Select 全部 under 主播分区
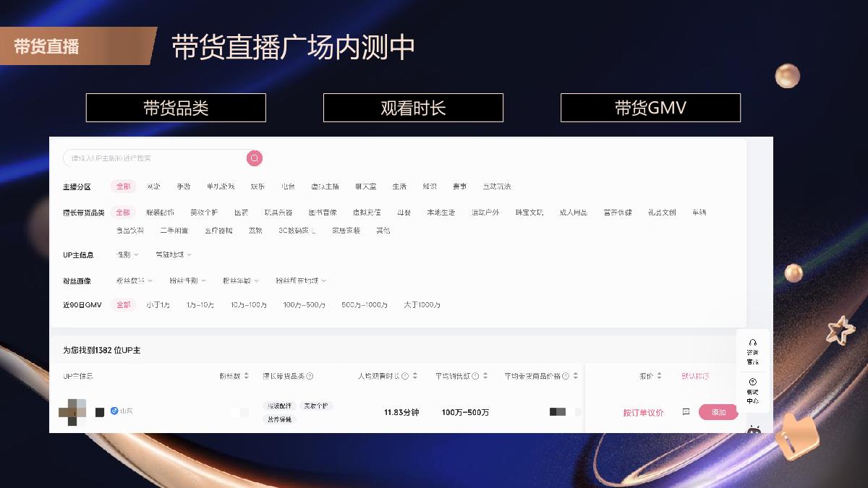 123,186
